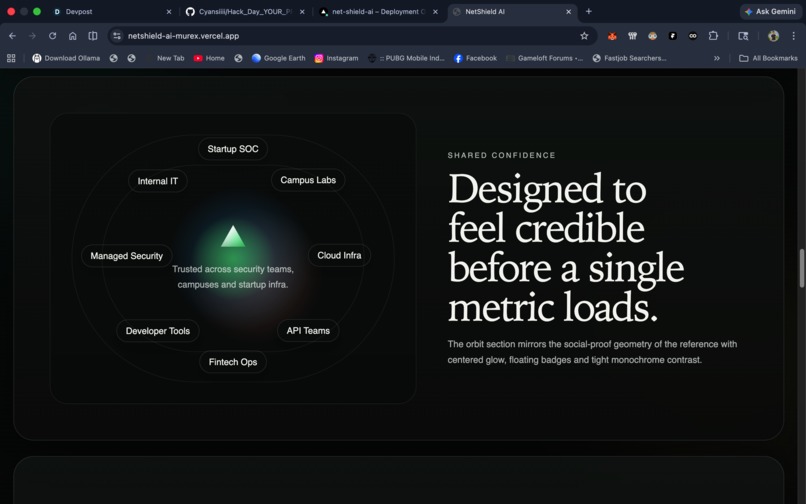This screenshot has height=504, width=806.
Task: Open the Extensions puzzle-piece menu
Action: click(713, 36)
